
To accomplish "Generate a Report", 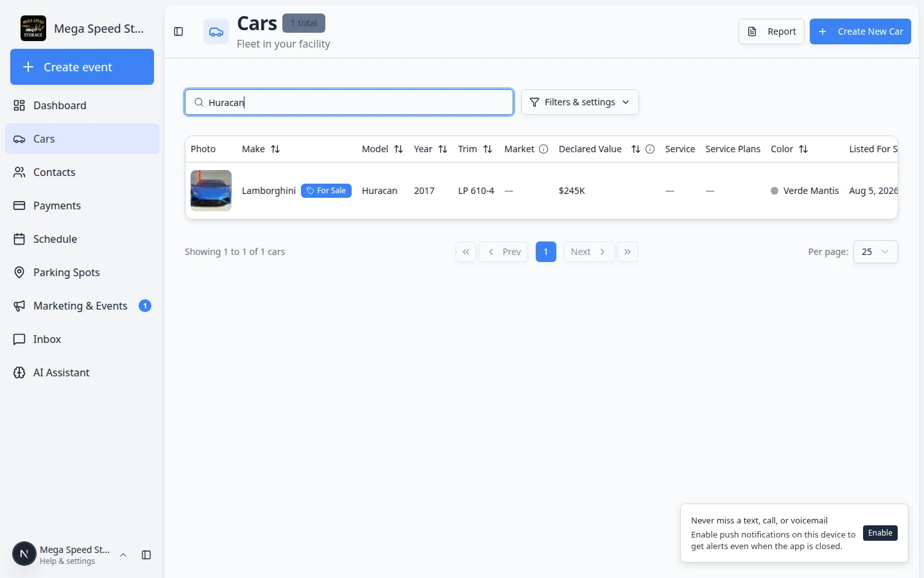I will pyautogui.click(x=771, y=31).
